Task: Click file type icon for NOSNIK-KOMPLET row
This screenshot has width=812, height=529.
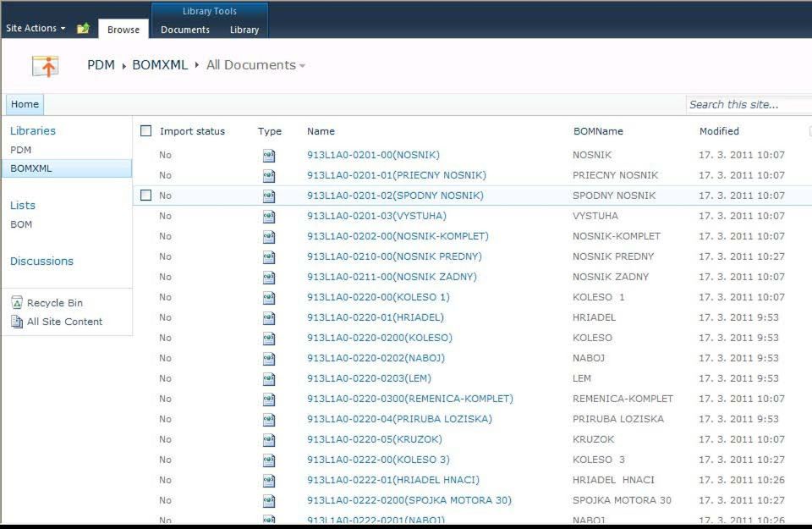Action: pos(269,237)
